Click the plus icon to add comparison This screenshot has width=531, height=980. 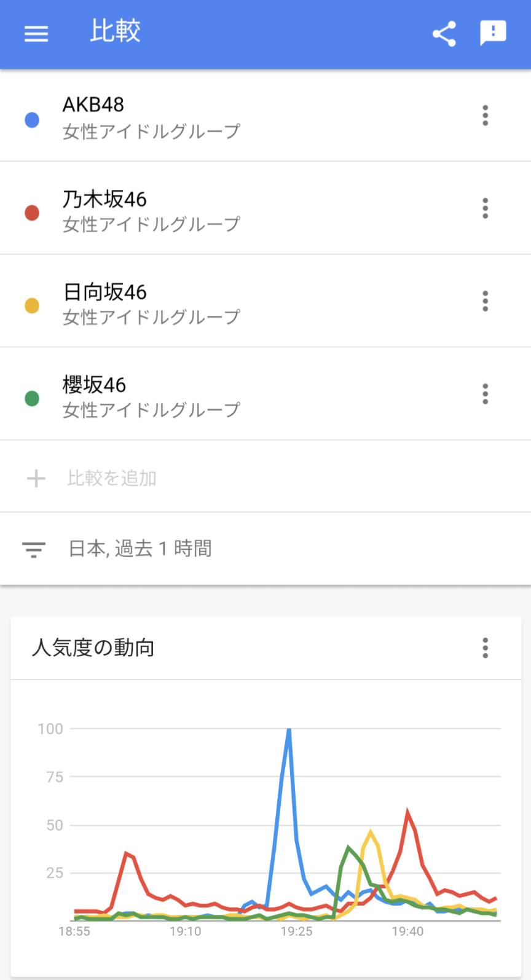point(36,478)
